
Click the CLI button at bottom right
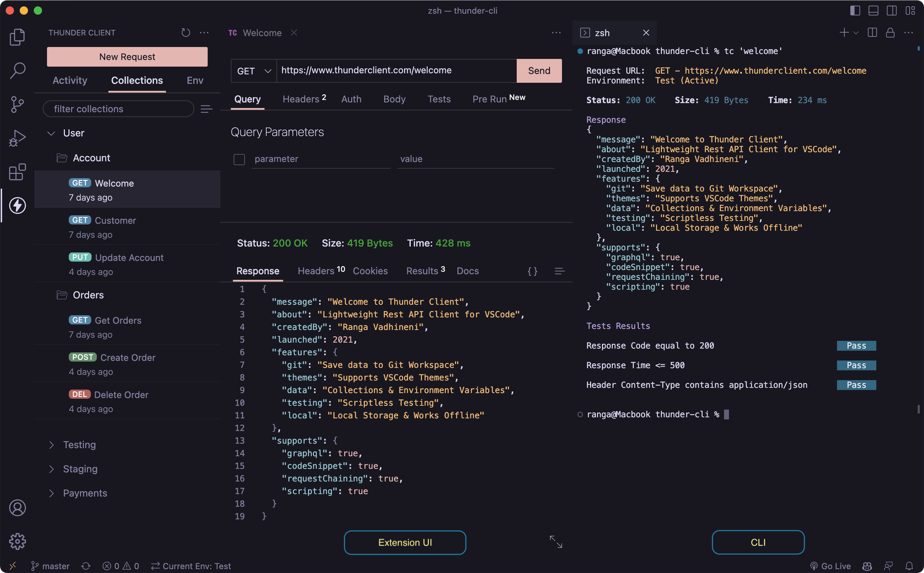pyautogui.click(x=757, y=541)
